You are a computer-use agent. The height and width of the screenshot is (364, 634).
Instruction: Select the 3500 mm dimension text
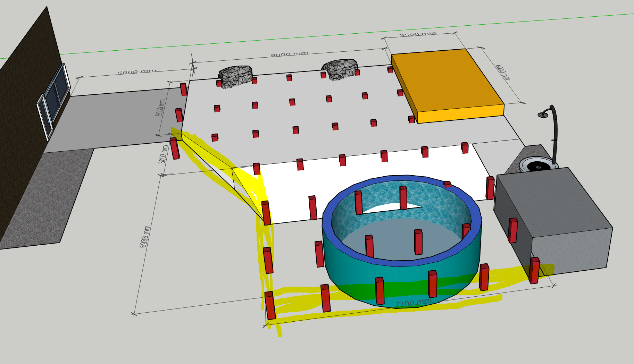[x=418, y=34]
